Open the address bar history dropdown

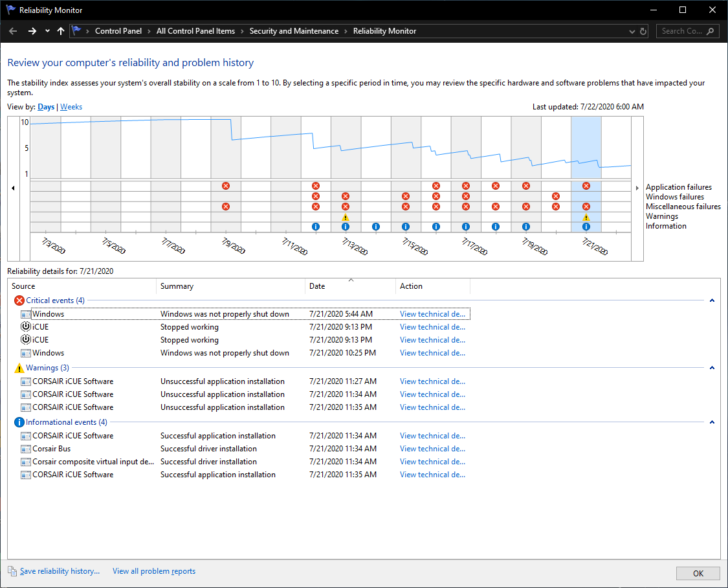click(632, 31)
